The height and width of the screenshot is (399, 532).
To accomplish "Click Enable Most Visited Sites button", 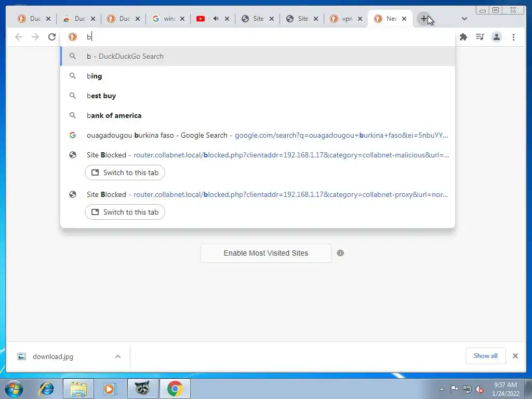I will tap(265, 253).
